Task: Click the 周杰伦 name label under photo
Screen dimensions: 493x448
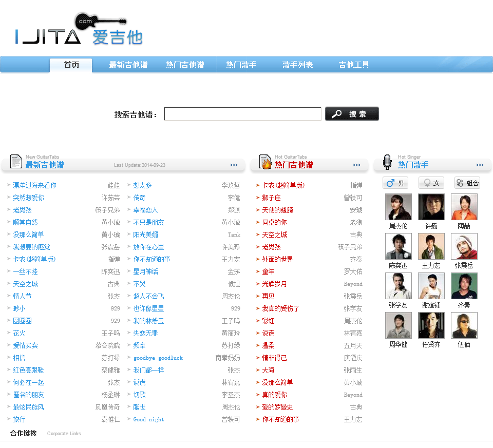Action: pyautogui.click(x=399, y=226)
